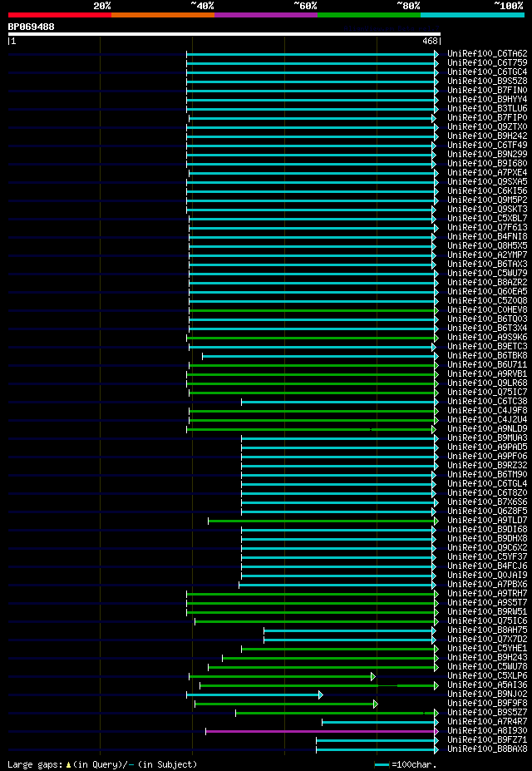The height and width of the screenshot is (771, 532).
Task: Select the UniRef100_B6TAX3 label
Action: pos(487,264)
